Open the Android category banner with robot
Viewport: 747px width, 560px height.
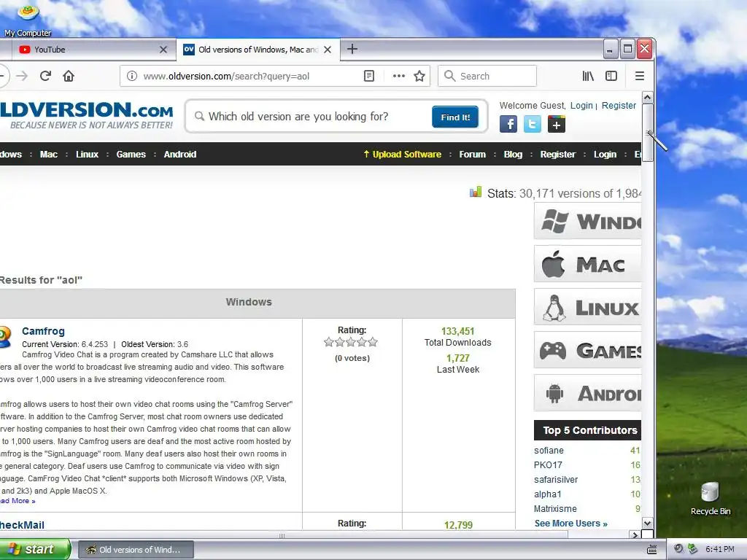click(587, 393)
